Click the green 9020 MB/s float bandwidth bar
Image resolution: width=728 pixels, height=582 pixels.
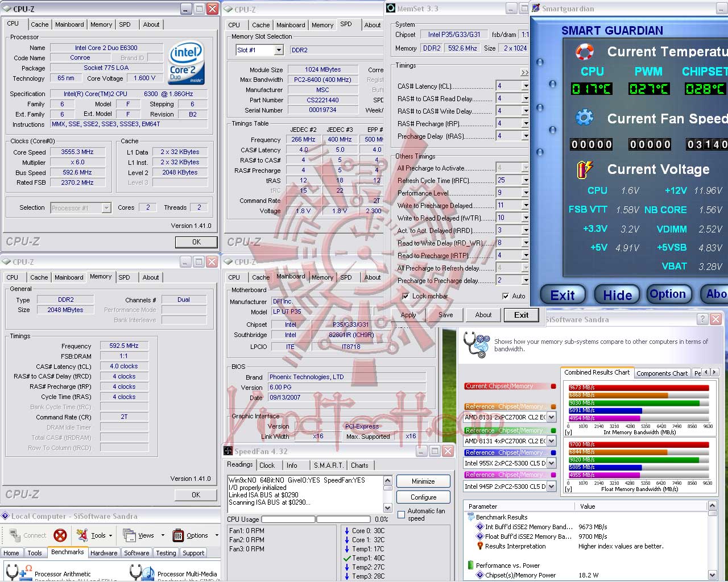[x=633, y=460]
